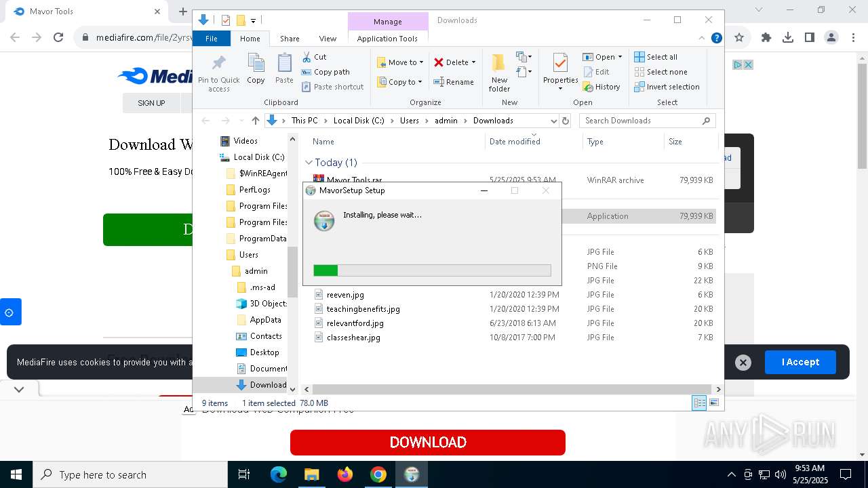This screenshot has width=868, height=488.
Task: Select teachingbenefits.jpg file
Action: pos(363,309)
